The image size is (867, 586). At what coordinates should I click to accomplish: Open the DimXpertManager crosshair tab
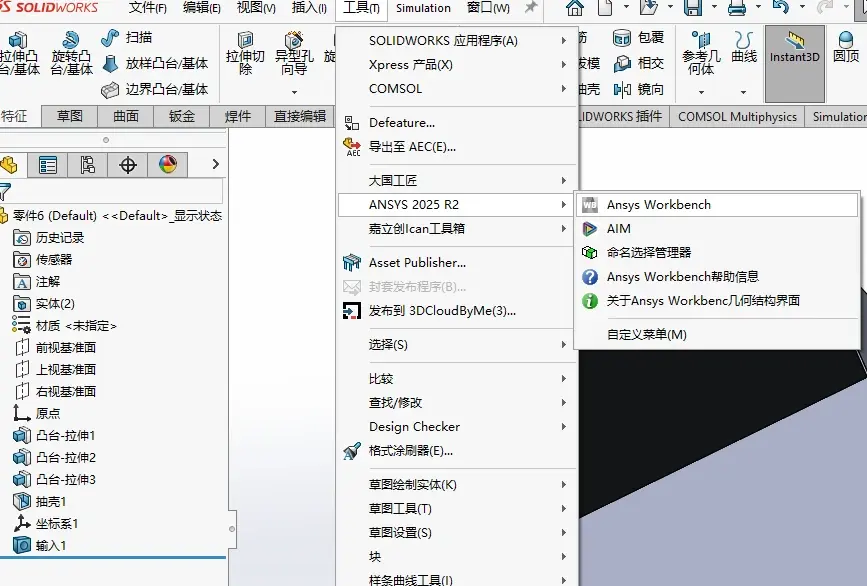[x=128, y=165]
